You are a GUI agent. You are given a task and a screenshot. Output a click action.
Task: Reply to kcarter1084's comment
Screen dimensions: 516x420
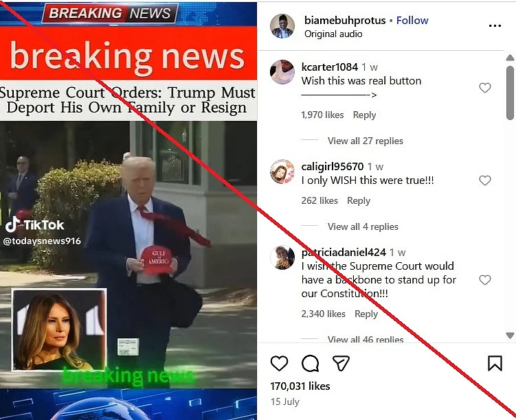(364, 115)
